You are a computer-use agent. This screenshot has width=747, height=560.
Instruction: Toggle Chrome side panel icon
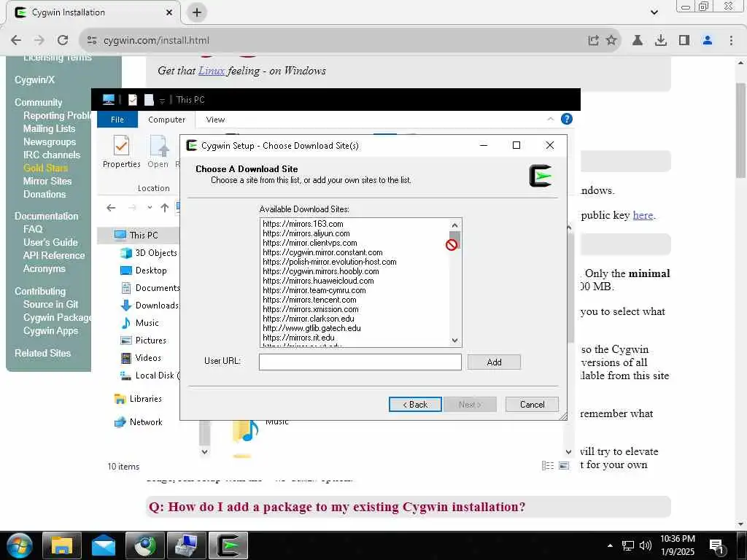[x=684, y=41]
